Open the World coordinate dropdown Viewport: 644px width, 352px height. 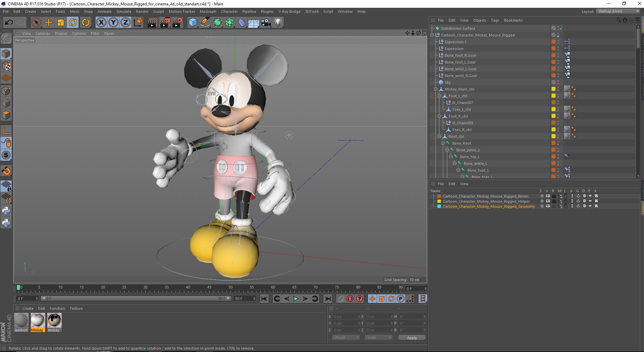[x=346, y=337]
